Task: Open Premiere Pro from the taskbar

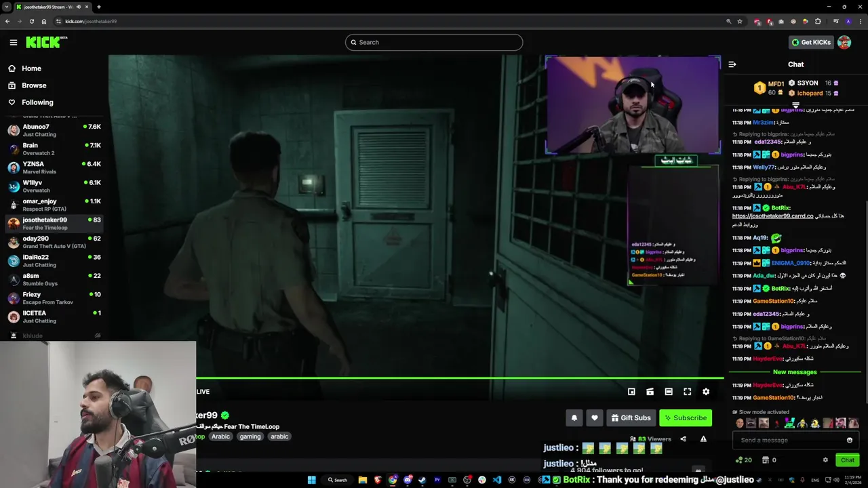Action: (437, 480)
